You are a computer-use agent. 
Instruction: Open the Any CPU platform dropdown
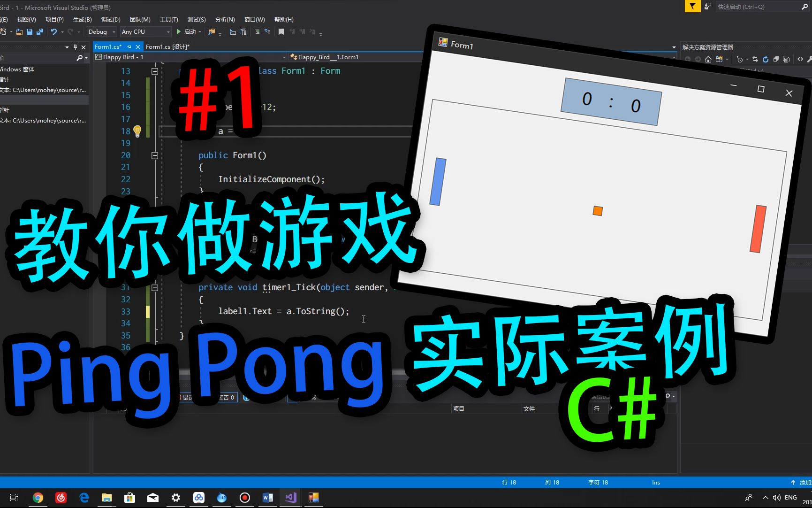[145, 32]
